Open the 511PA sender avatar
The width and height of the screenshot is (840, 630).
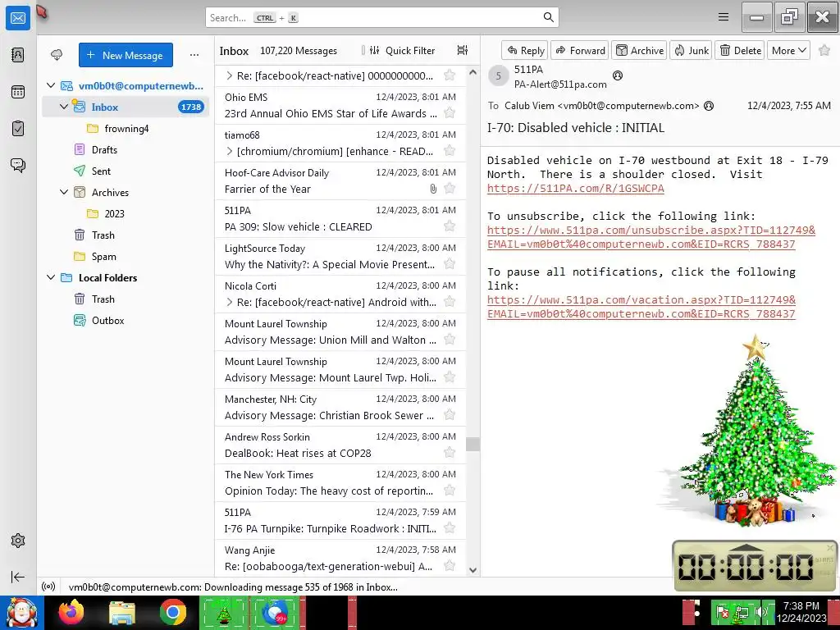pyautogui.click(x=498, y=75)
